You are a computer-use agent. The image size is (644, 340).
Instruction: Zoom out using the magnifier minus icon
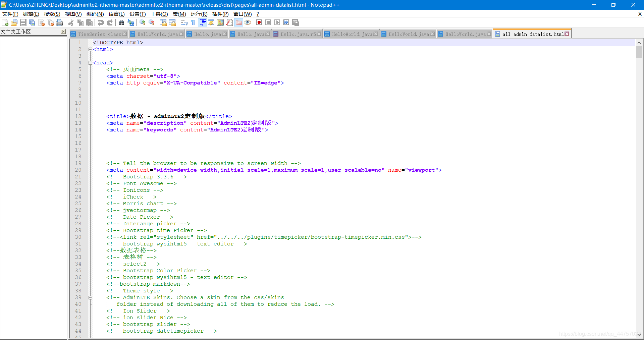(x=151, y=22)
